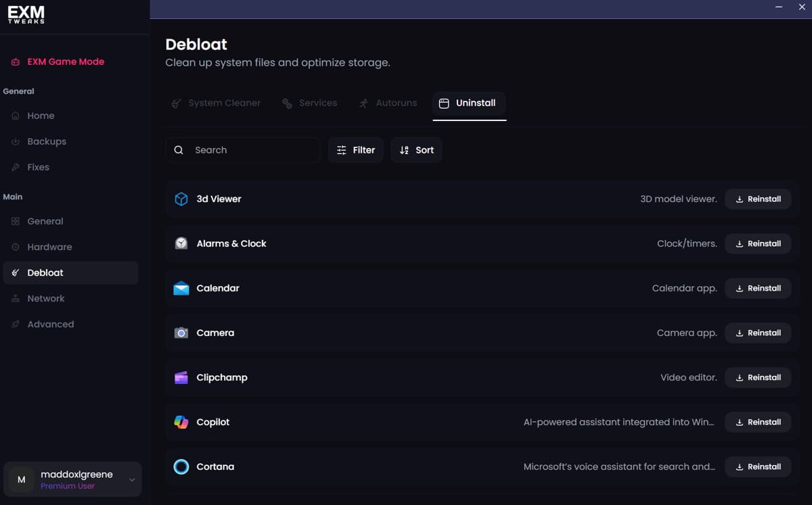Screen dimensions: 812x505
Task: Click the 3D Viewer cube icon
Action: pos(181,199)
